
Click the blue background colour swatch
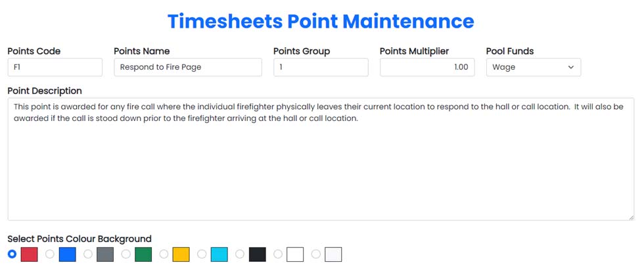[68, 255]
